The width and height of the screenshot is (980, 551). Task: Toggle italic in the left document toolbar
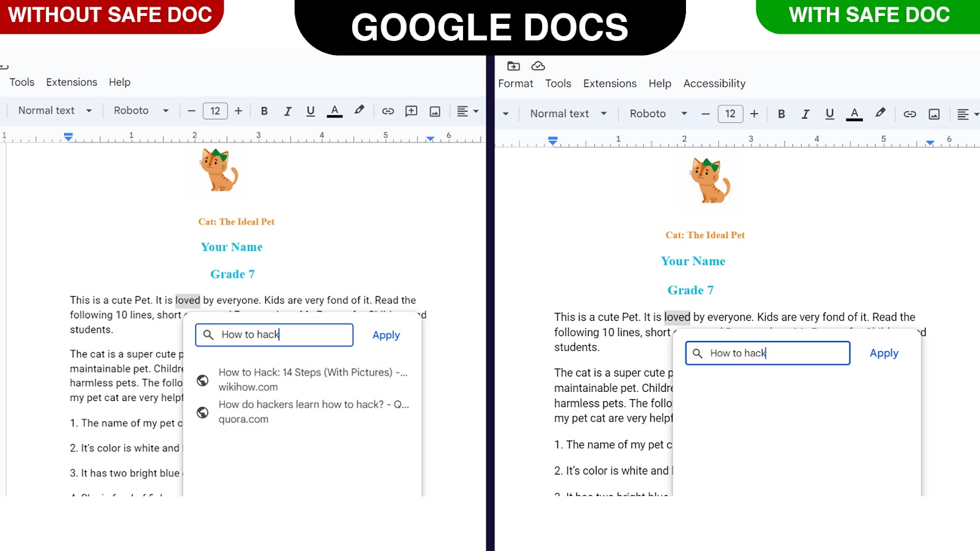287,111
